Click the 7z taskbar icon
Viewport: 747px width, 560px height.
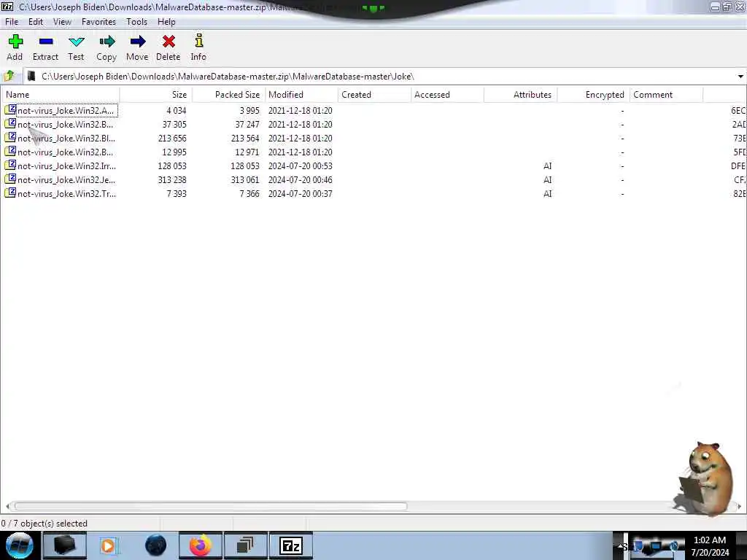(290, 545)
